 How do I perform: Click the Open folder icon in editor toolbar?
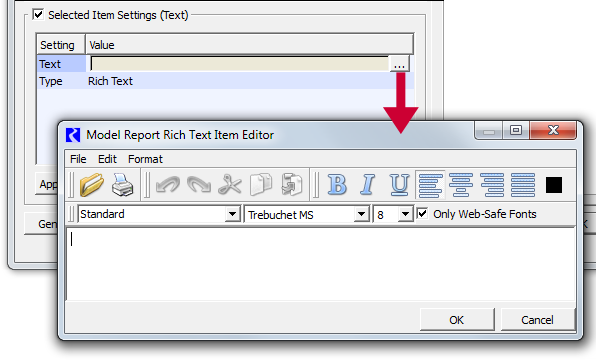click(92, 185)
